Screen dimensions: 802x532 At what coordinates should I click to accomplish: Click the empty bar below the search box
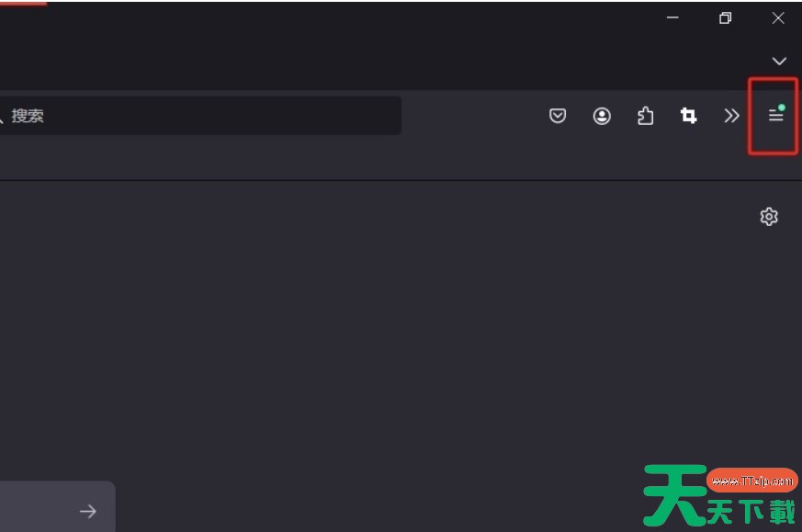367,159
